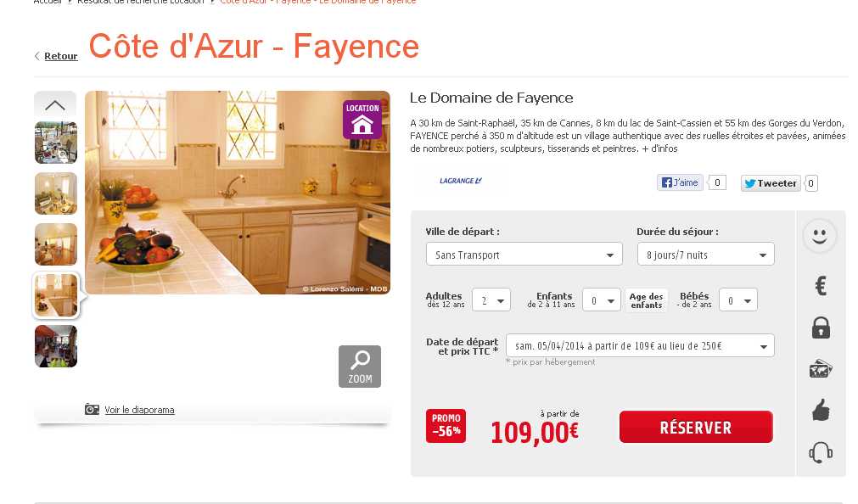The image size is (858, 504).
Task: Click the padlock sidebar icon
Action: pyautogui.click(x=821, y=328)
